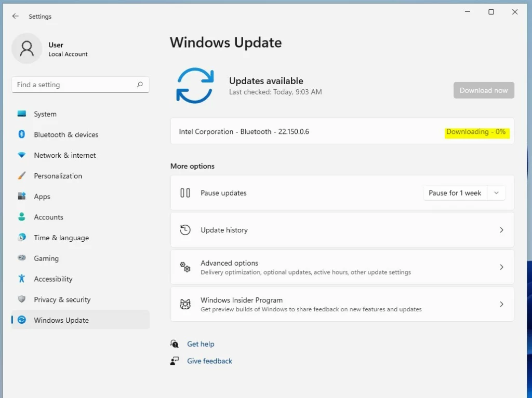Click the Download now button
Viewport: 532px width, 398px height.
[484, 90]
